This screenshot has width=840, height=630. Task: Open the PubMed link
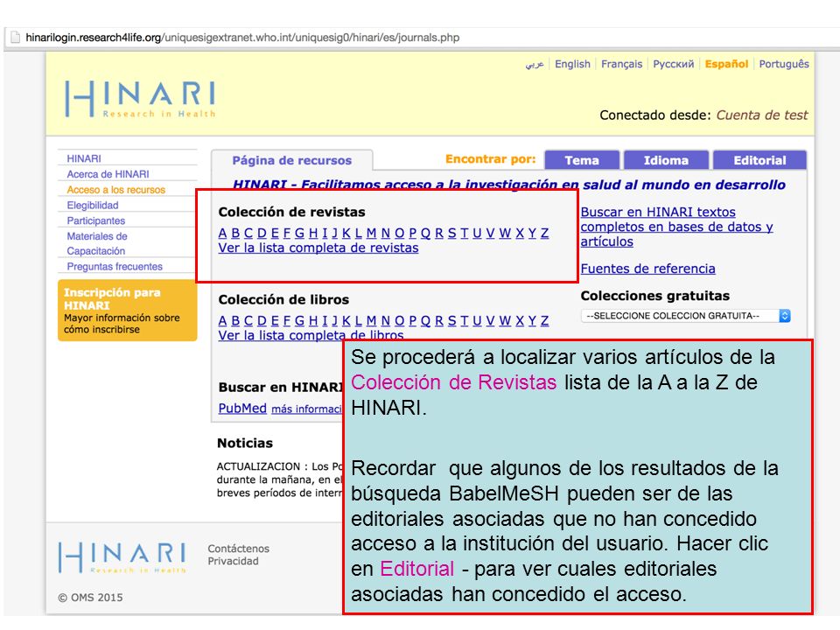pos(242,409)
